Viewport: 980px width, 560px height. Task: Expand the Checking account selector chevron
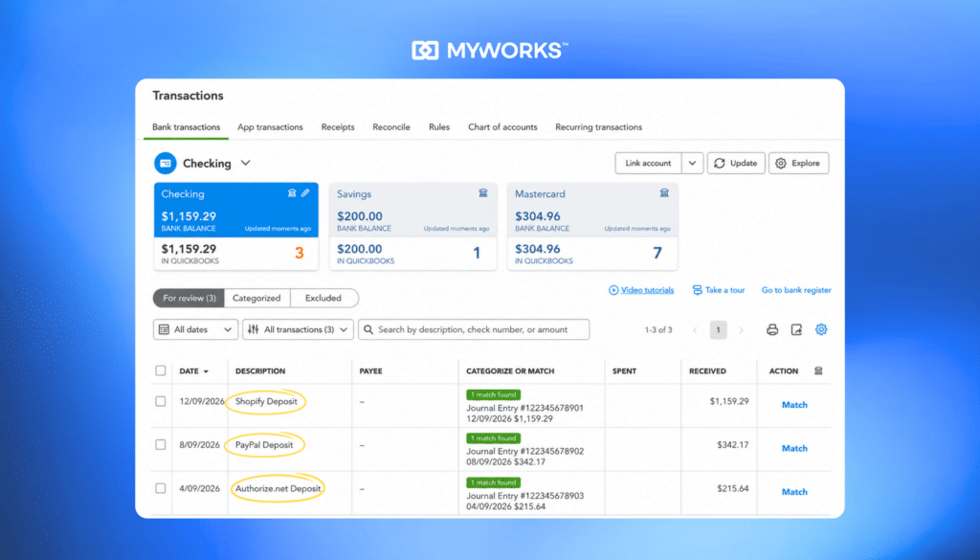(x=246, y=163)
